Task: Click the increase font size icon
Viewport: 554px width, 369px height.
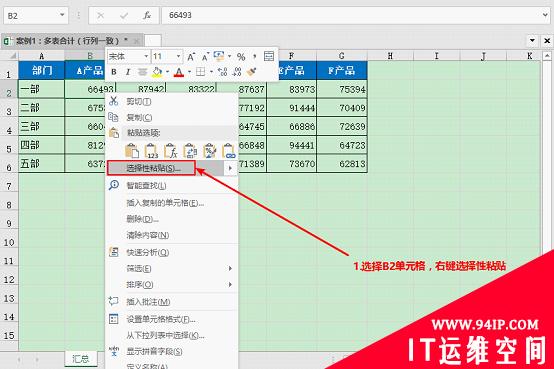Action: tap(191, 57)
